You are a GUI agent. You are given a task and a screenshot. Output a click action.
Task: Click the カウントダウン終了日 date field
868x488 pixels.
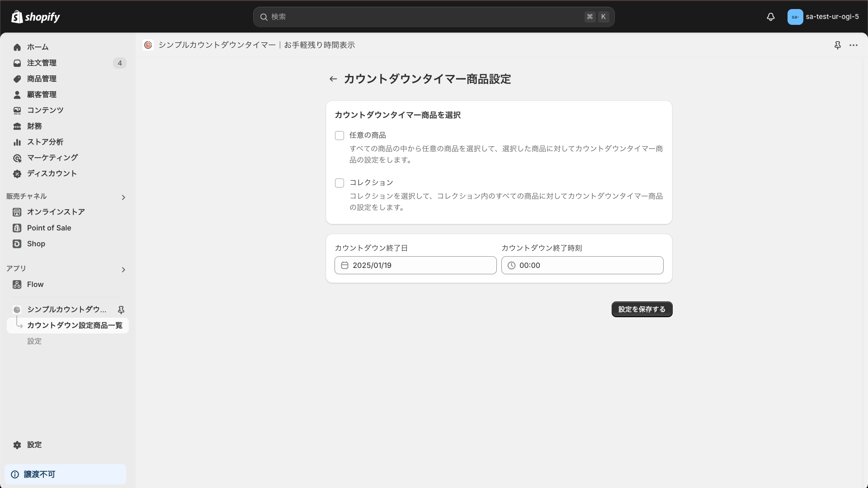pos(415,265)
